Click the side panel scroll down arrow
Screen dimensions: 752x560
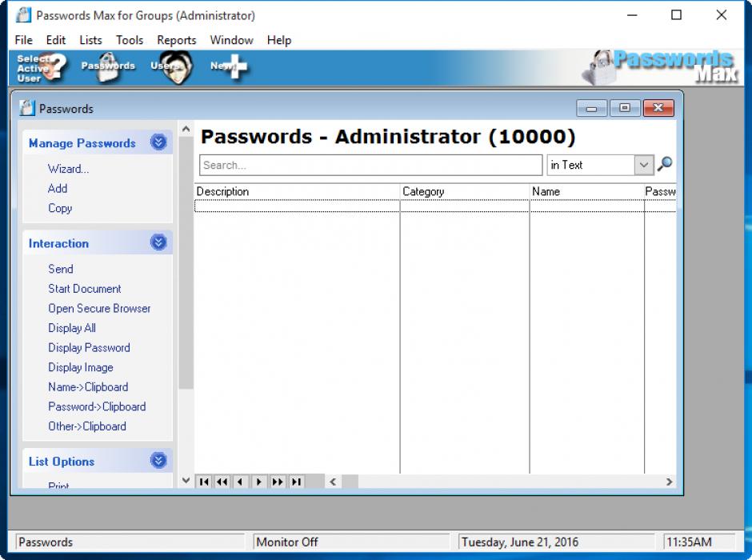coord(186,480)
